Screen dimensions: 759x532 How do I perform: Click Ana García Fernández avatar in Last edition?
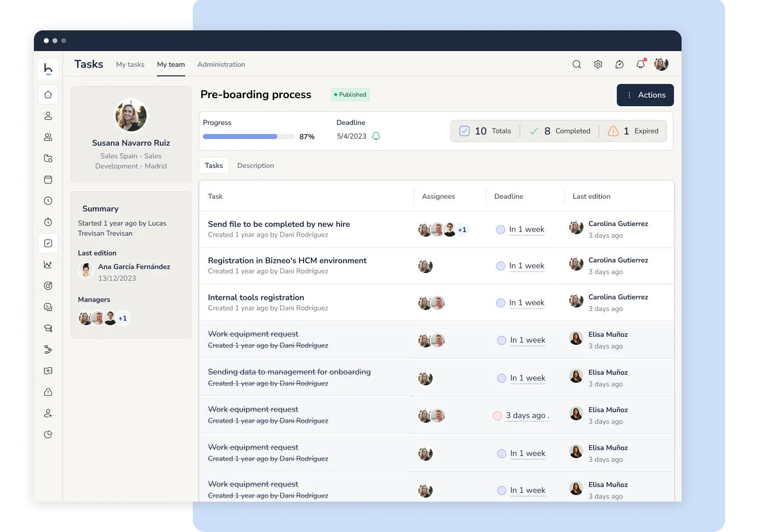pos(86,271)
